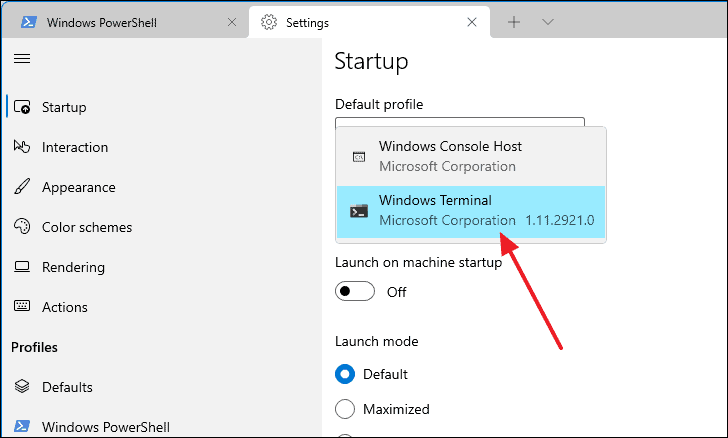Click the Rendering monitor icon
Viewport: 728px width, 438px height.
click(x=21, y=267)
